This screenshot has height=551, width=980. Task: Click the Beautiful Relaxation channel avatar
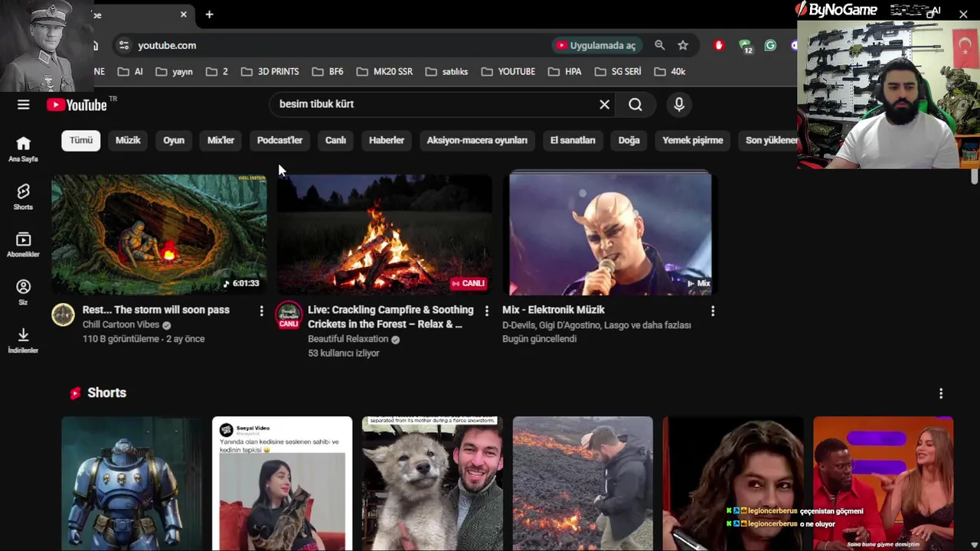coord(289,315)
